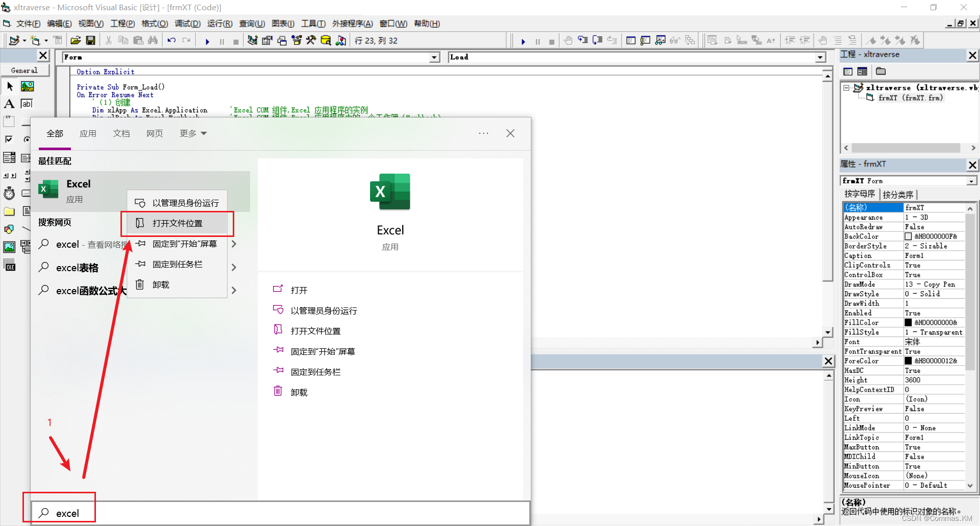
Task: Expand arrow next to excel函数公式大全 result
Action: (x=234, y=290)
